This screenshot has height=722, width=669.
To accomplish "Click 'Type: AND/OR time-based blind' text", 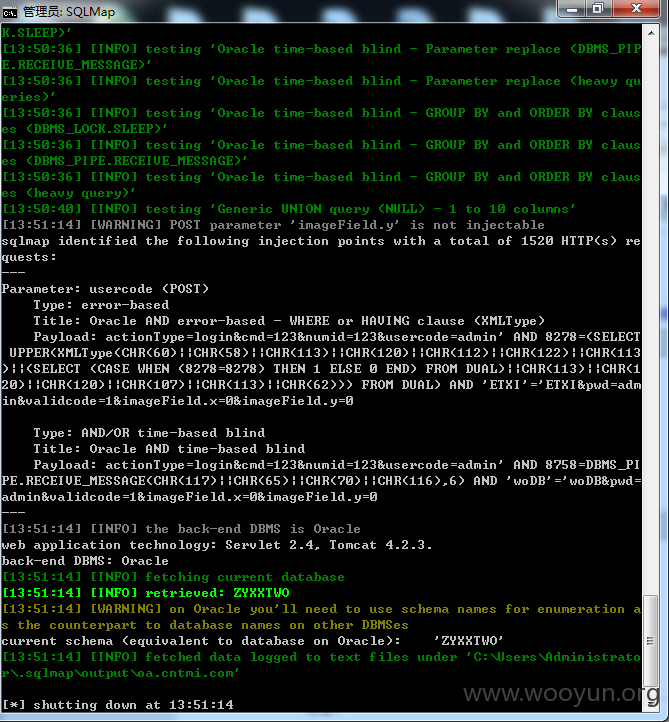I will point(149,433).
